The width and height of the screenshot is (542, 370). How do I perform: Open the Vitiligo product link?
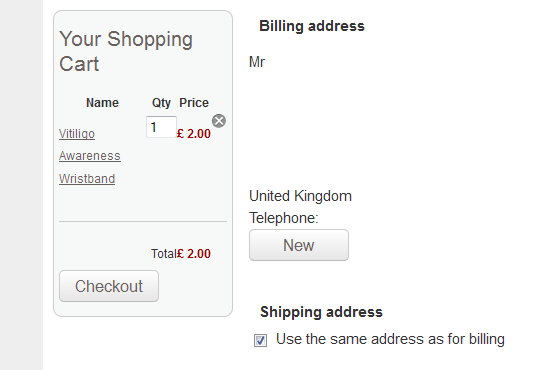coord(77,134)
